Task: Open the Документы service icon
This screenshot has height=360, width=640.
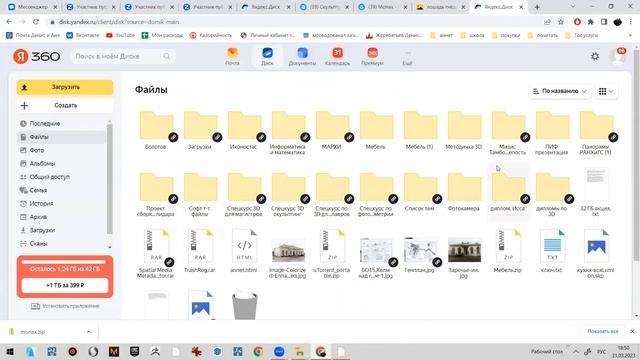Action: (302, 56)
